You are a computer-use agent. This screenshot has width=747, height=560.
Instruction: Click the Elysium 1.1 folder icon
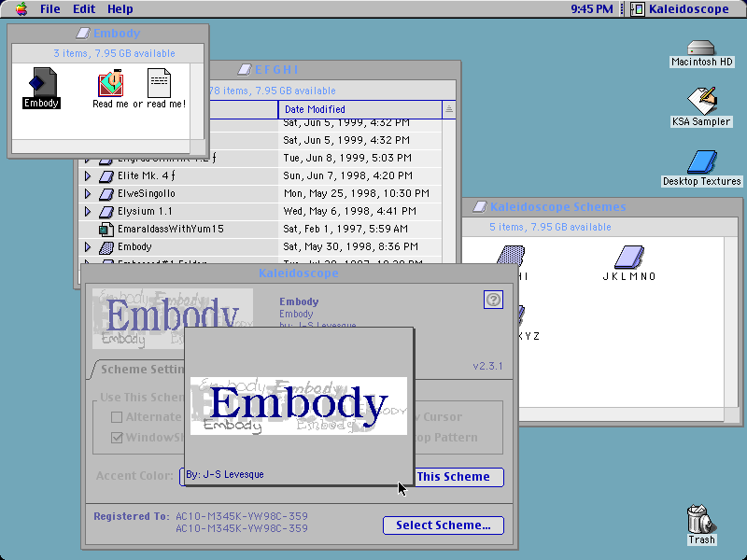point(106,212)
